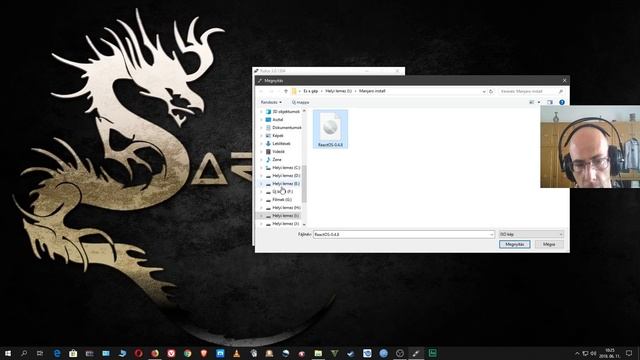Viewport: 640px width, 360px height.
Task: Open Képek in the navigation tree
Action: point(274,136)
